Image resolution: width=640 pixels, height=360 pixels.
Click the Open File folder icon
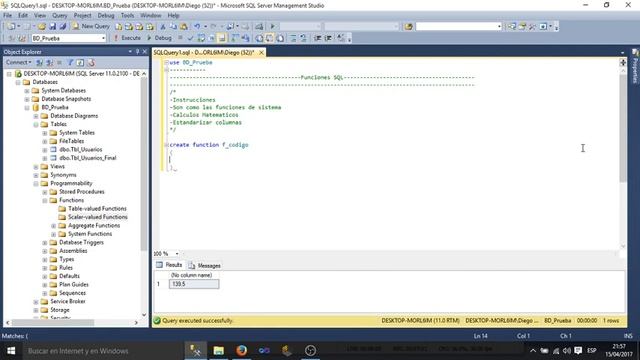[42, 27]
